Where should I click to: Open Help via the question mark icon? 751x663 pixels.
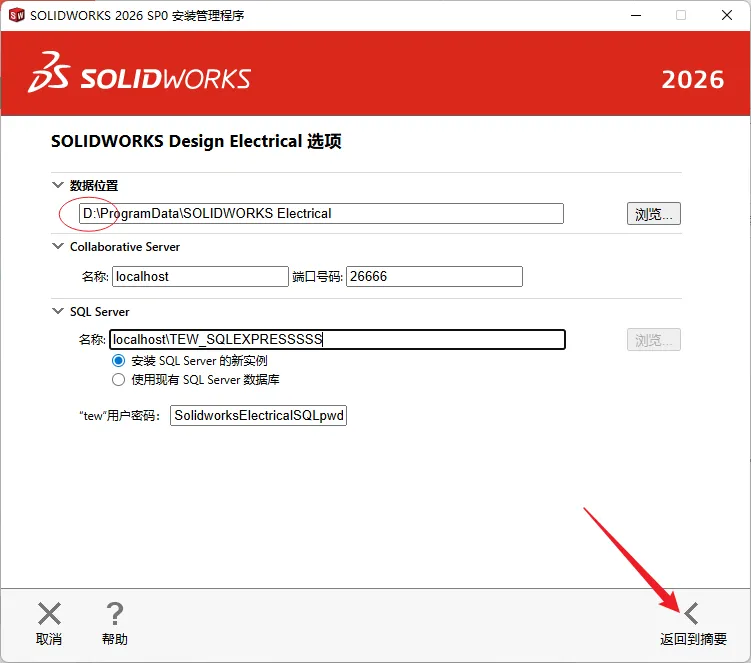tap(114, 614)
